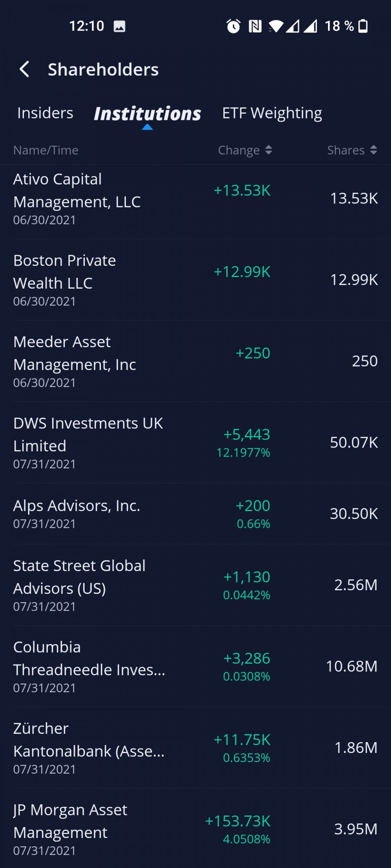Open the ETF Weighting tab
The height and width of the screenshot is (868, 391).
pyautogui.click(x=272, y=113)
